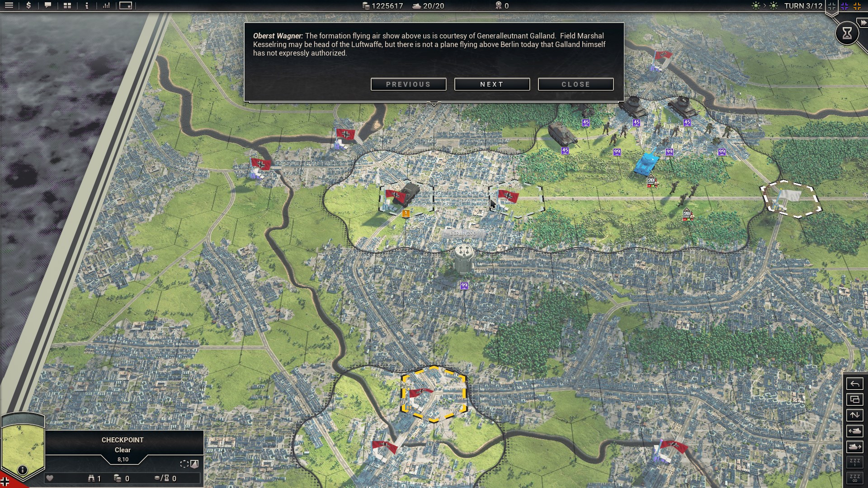
Task: Click the TURN 3/12 indicator
Action: pos(803,6)
